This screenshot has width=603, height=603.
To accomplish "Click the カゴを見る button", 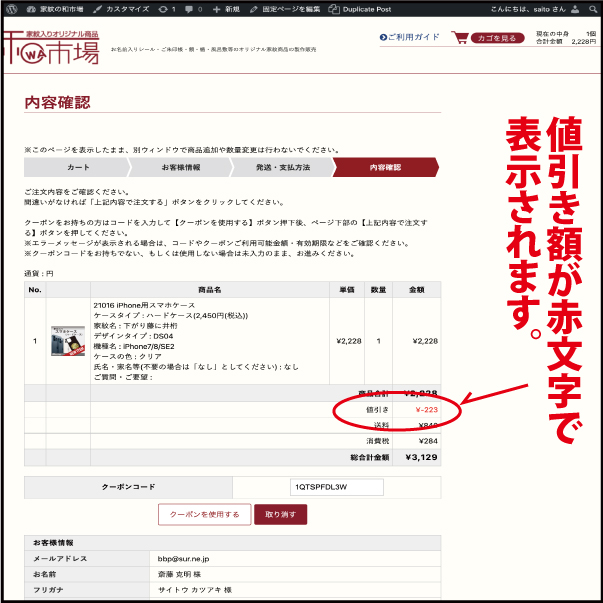I will 497,38.
